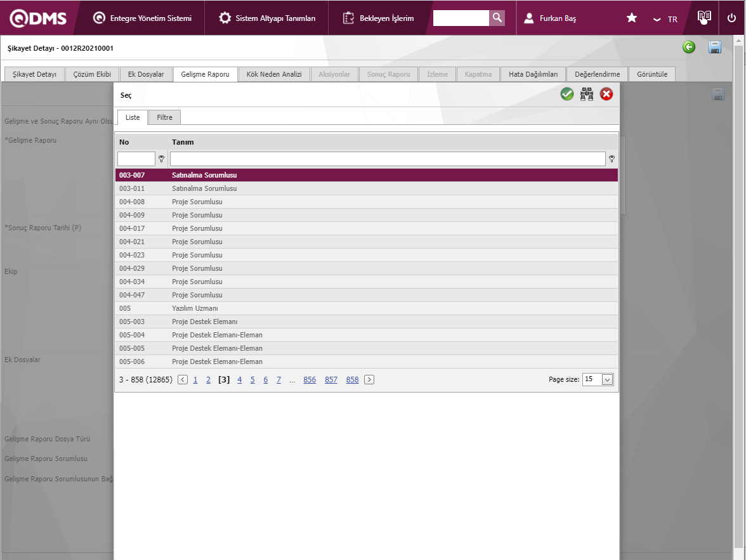Switch to the Kök Neden Analizi tab
This screenshot has height=560, width=746.
coord(274,74)
